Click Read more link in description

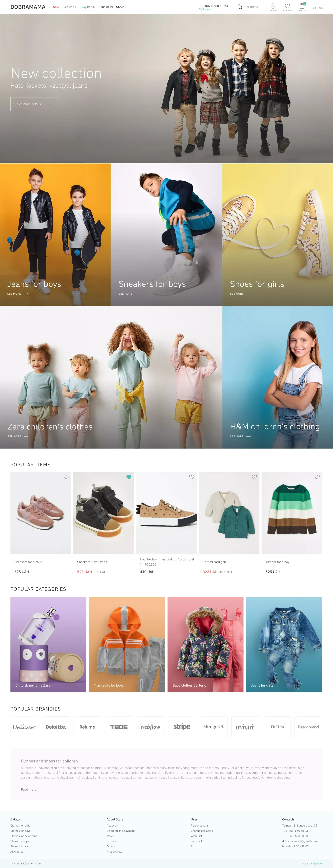(29, 789)
